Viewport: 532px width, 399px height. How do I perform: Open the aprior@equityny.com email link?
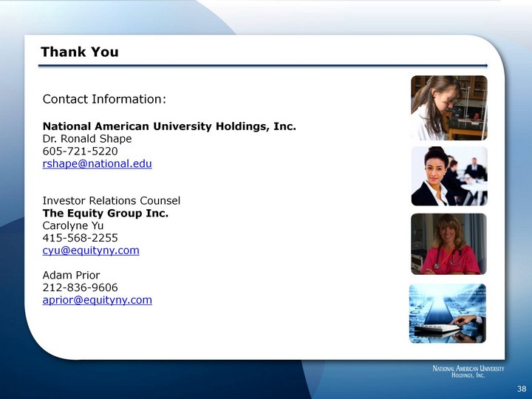(x=97, y=300)
